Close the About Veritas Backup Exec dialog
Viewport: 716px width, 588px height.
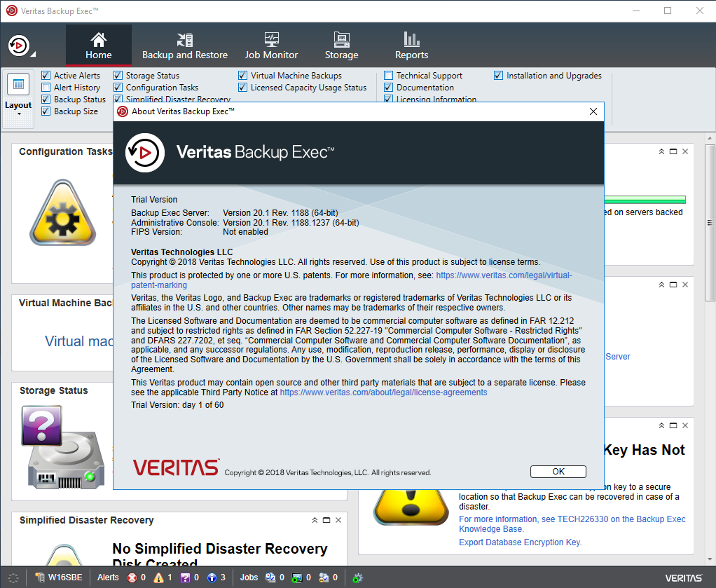tap(593, 111)
